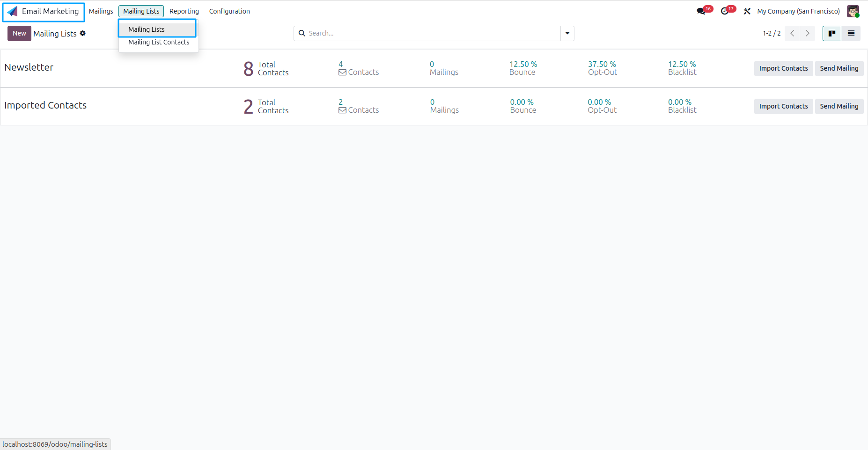This screenshot has width=868, height=450.
Task: Click envelope icon in Newsletter Contacts
Action: pyautogui.click(x=342, y=73)
